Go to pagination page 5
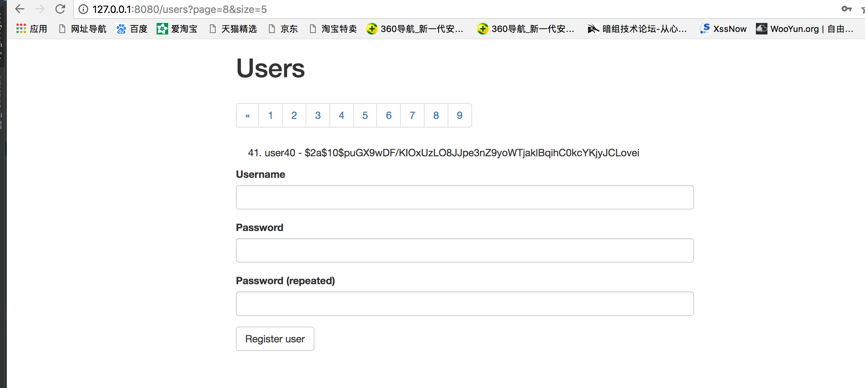Viewport: 865px width, 388px height. pyautogui.click(x=365, y=115)
